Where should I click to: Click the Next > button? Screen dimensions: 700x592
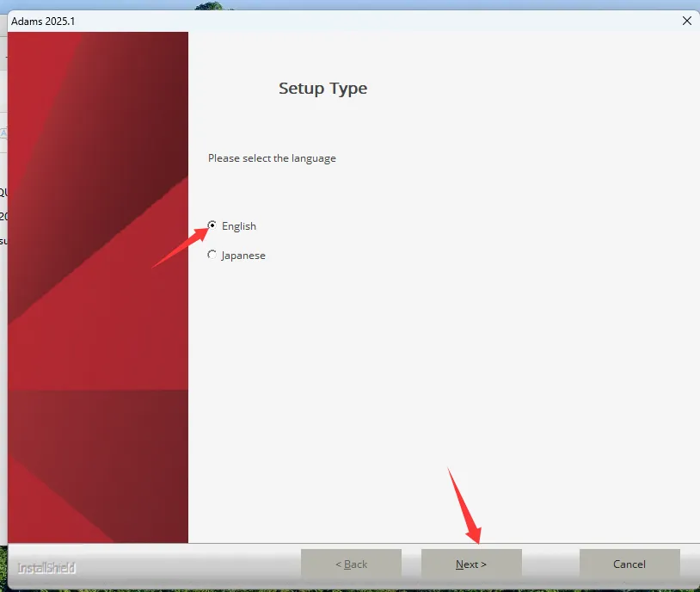pos(471,564)
